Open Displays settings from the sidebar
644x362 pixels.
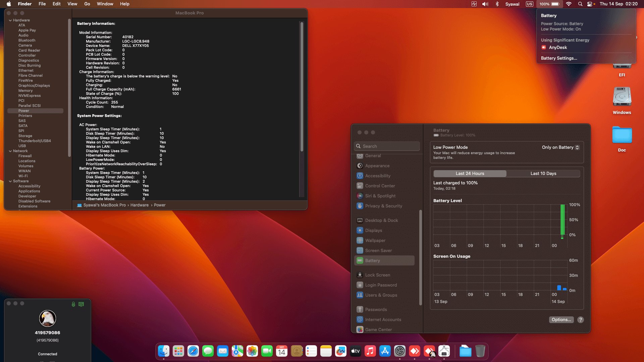pos(373,230)
